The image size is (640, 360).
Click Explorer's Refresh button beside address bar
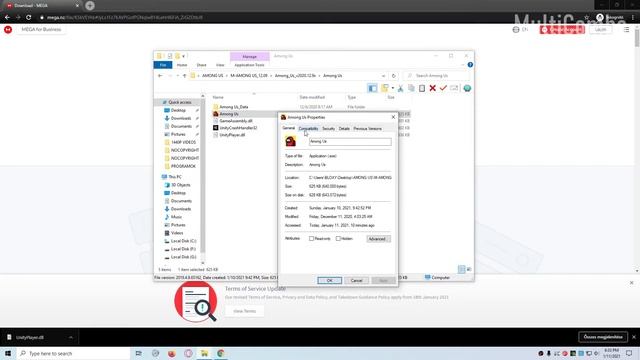393,76
